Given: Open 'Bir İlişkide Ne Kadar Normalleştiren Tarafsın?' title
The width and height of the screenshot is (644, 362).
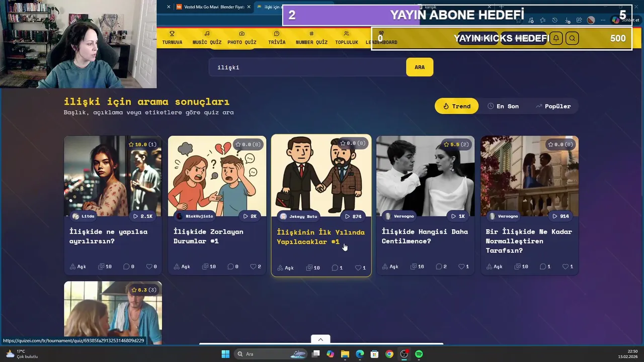Looking at the screenshot, I should tap(529, 241).
